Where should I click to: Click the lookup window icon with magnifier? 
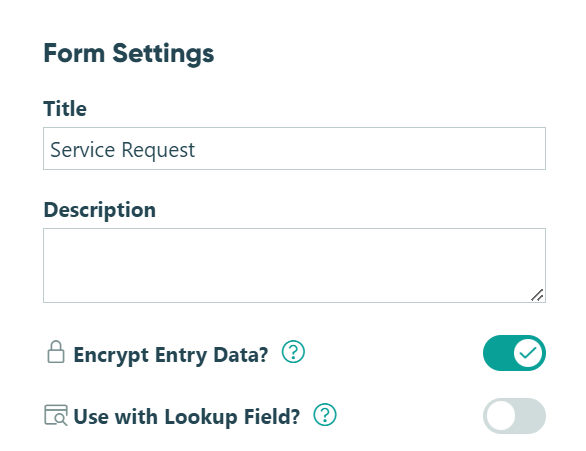point(56,415)
